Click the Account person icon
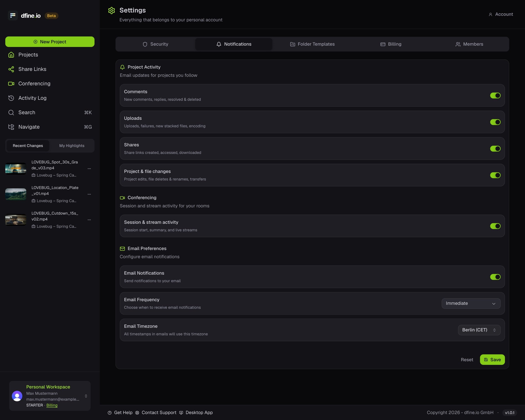 tap(490, 14)
